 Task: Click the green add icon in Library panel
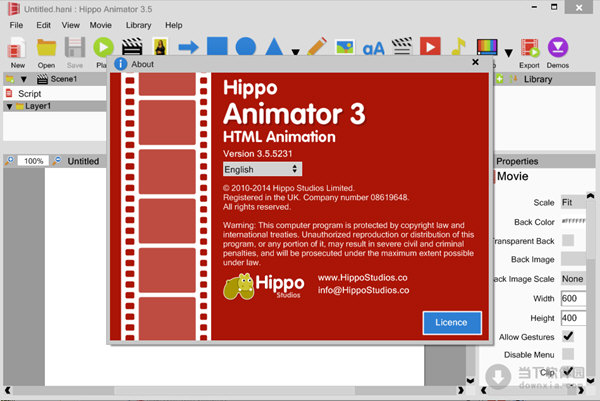(499, 79)
